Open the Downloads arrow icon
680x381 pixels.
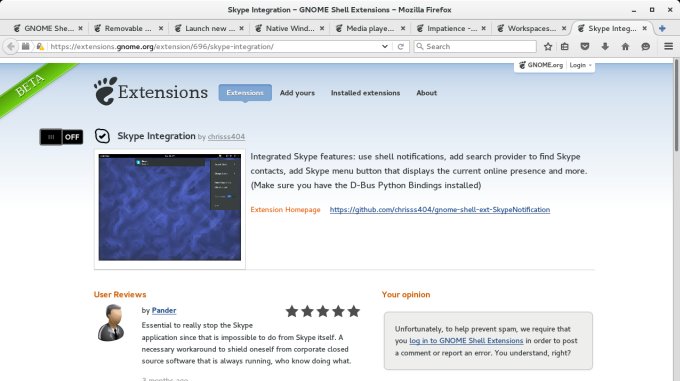coord(605,46)
